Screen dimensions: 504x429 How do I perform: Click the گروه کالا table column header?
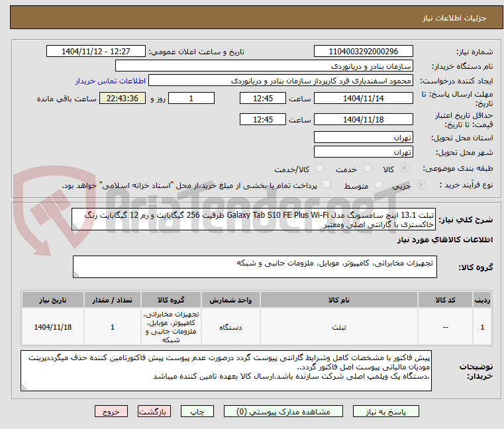coord(171,300)
